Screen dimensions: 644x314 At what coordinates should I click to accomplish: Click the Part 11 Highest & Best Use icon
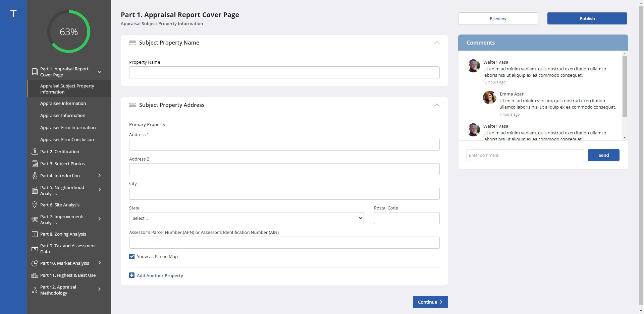pyautogui.click(x=35, y=275)
